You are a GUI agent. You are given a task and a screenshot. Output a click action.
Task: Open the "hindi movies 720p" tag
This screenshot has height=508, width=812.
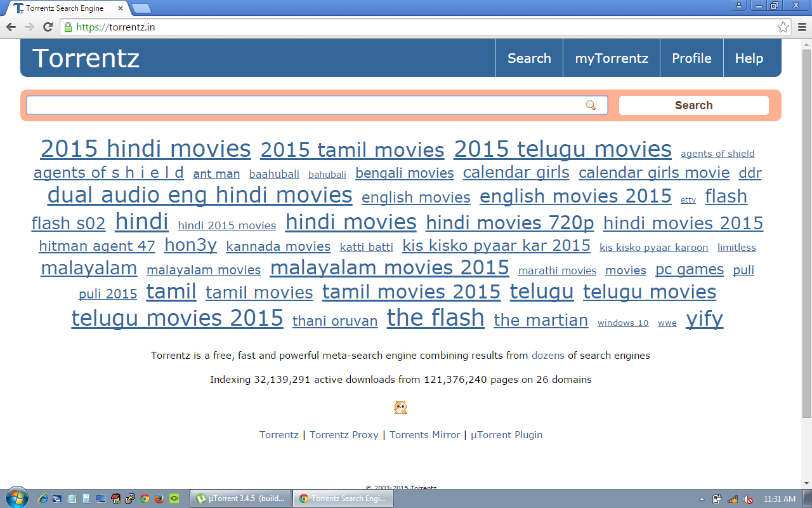(510, 223)
